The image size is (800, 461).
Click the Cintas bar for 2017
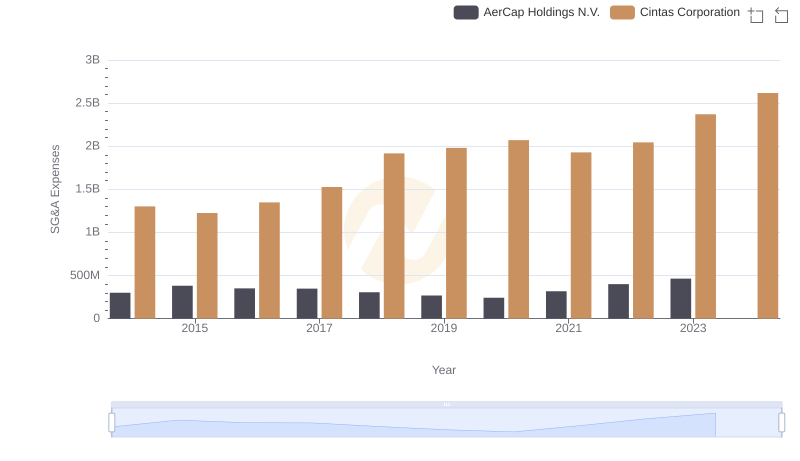pyautogui.click(x=331, y=252)
